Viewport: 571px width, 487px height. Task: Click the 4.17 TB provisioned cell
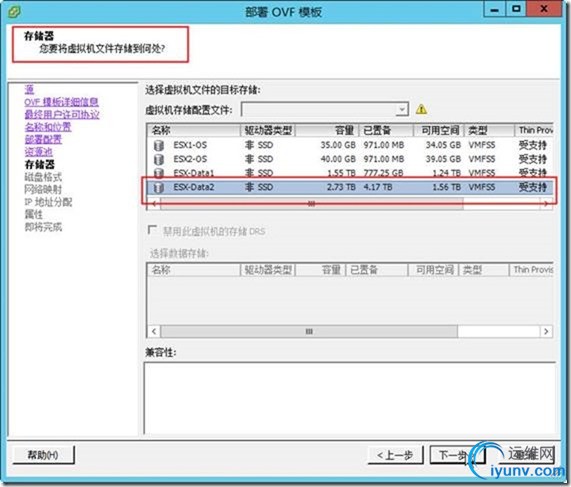click(378, 187)
